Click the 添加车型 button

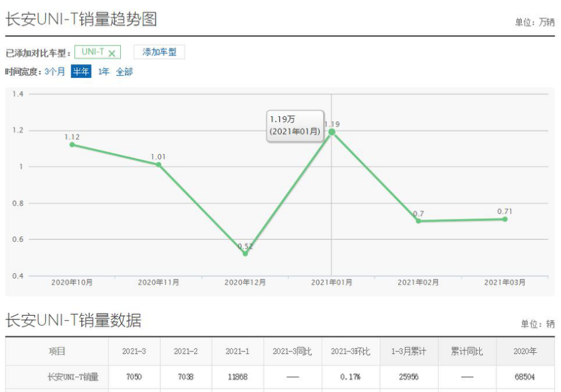pyautogui.click(x=160, y=52)
